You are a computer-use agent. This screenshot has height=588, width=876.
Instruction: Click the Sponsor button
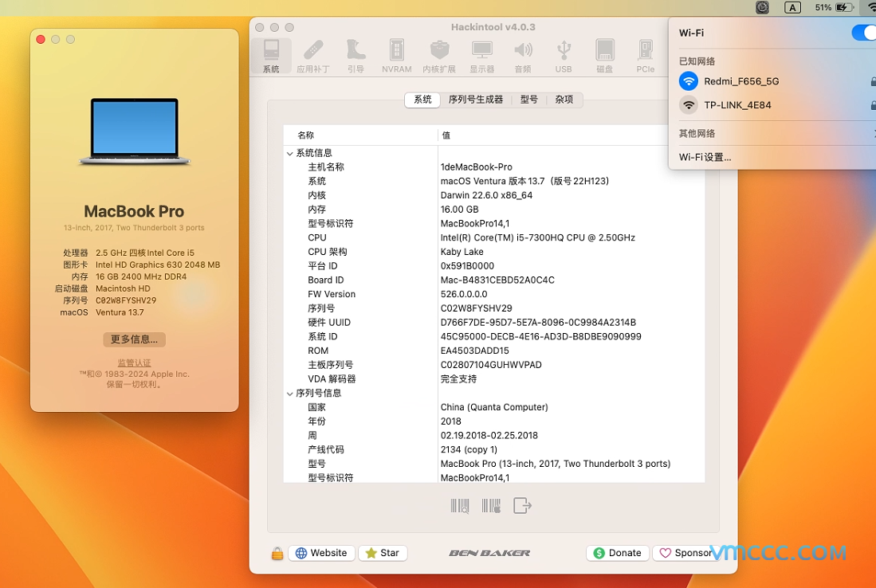[686, 554]
